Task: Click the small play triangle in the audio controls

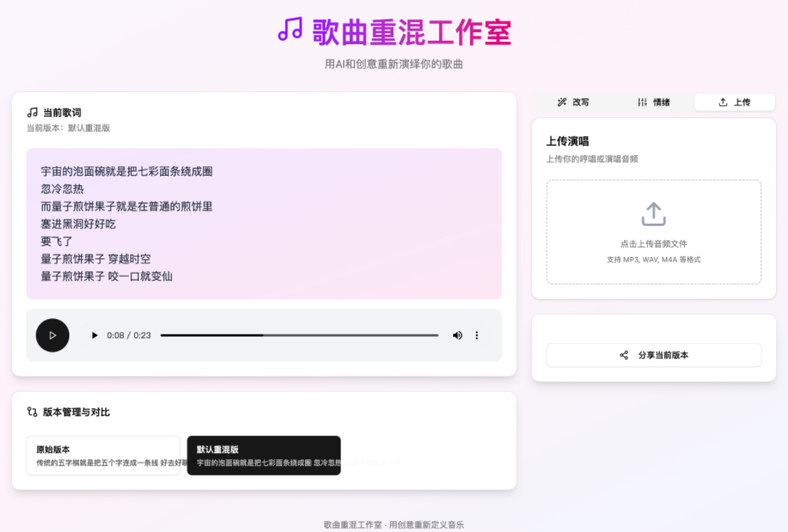Action: 95,335
